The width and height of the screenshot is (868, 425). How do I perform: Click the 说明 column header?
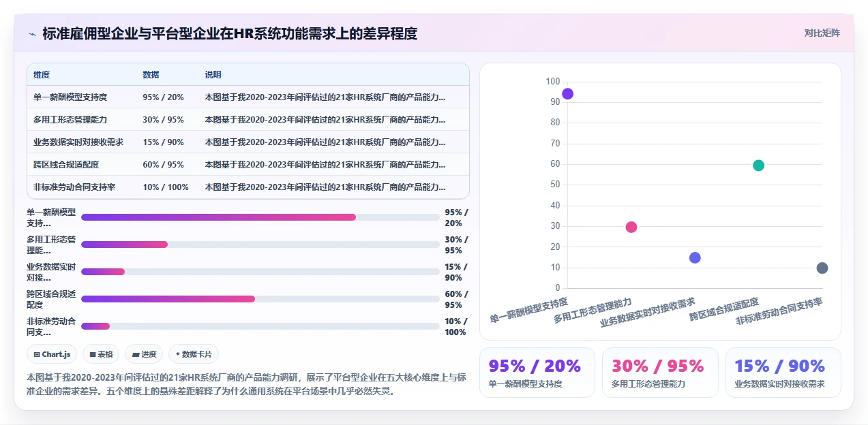click(x=213, y=75)
